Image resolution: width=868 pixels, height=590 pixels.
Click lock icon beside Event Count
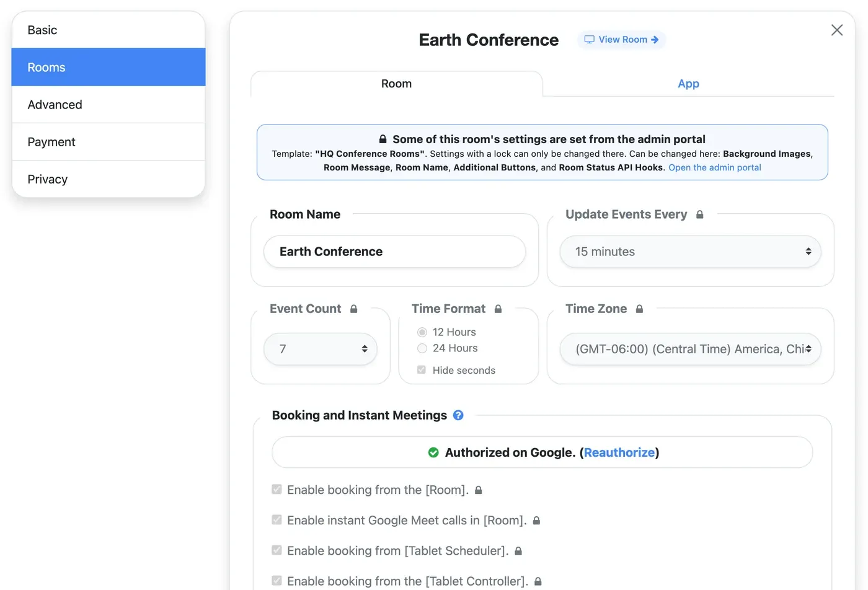(x=353, y=309)
